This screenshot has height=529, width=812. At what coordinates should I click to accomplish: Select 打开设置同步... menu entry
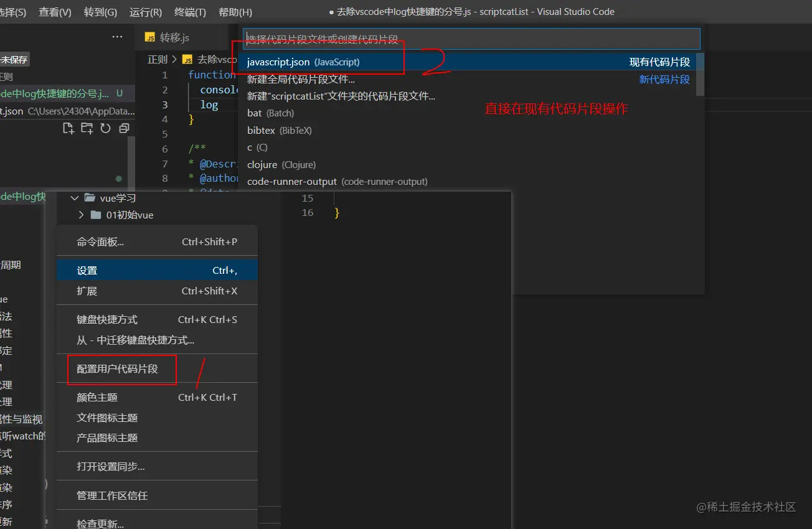point(157,467)
